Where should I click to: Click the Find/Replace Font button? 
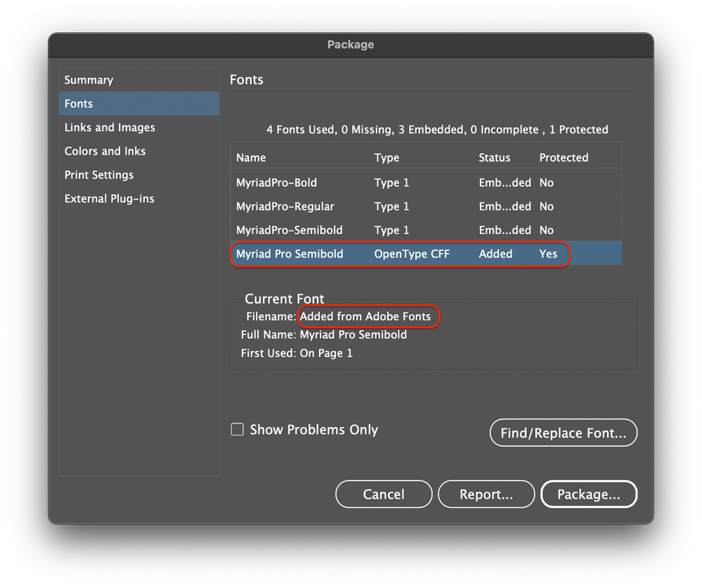click(x=563, y=433)
